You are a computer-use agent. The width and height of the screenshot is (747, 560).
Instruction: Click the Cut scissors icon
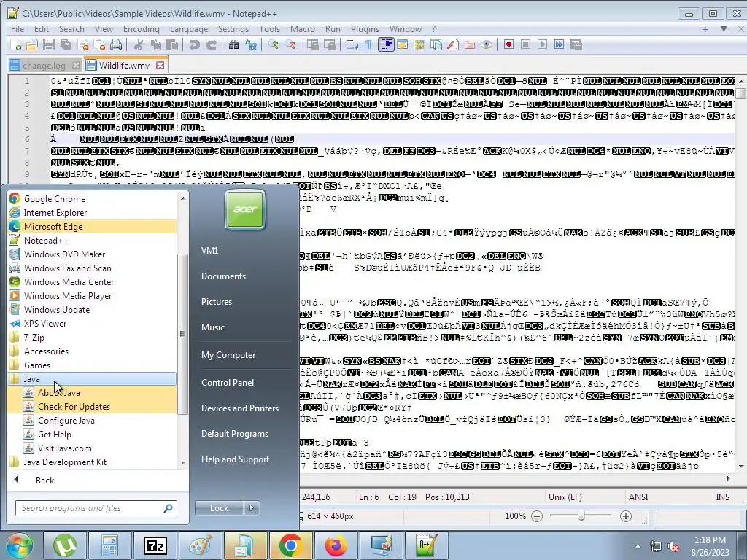click(x=138, y=44)
